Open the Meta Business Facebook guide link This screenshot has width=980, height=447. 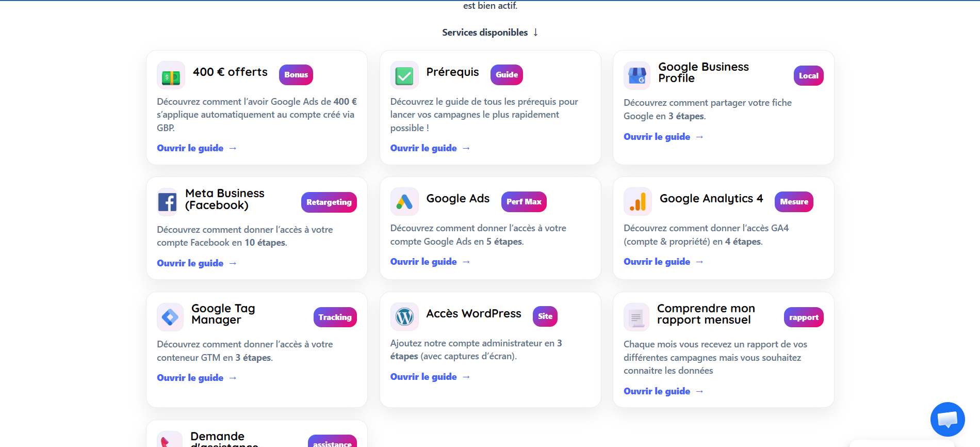(197, 263)
